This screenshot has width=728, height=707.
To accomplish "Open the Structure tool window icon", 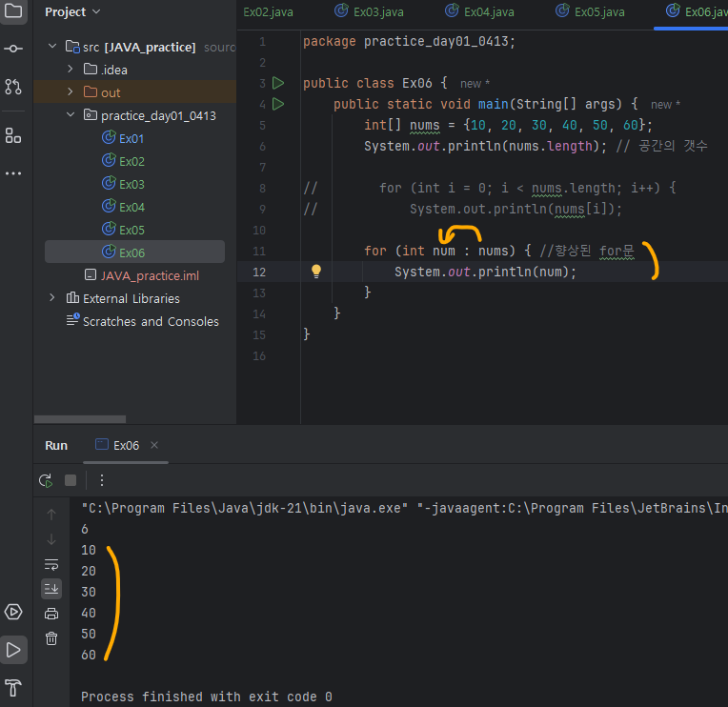I will coord(13,135).
